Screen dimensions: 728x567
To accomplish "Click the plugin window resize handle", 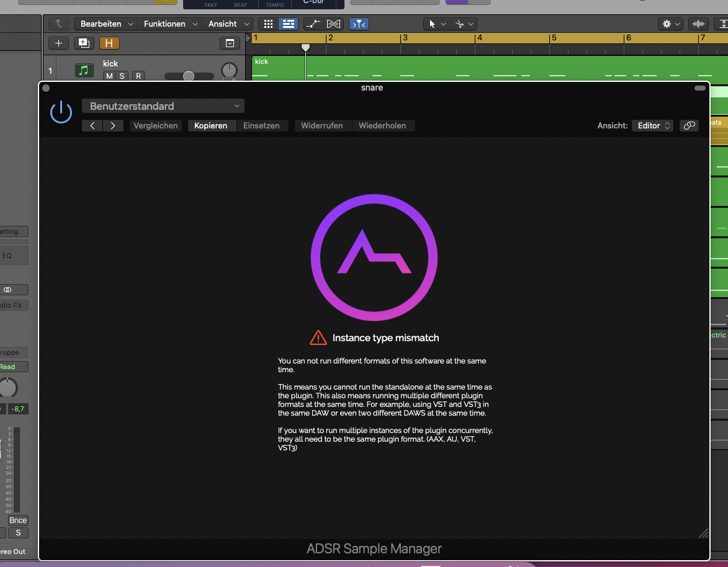I will pos(703,534).
